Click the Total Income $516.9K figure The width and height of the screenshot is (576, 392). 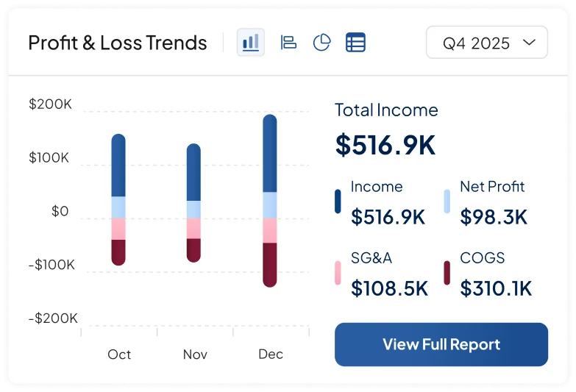coord(385,145)
